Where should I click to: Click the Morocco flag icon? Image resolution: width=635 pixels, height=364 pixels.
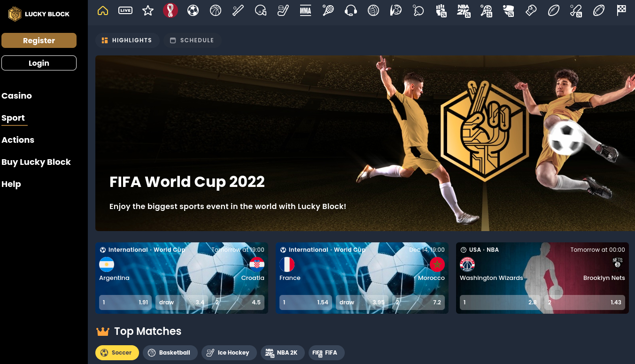pyautogui.click(x=437, y=264)
